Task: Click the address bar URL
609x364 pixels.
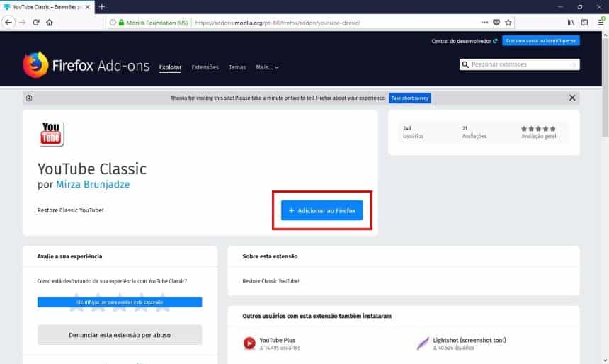Action: (278, 23)
